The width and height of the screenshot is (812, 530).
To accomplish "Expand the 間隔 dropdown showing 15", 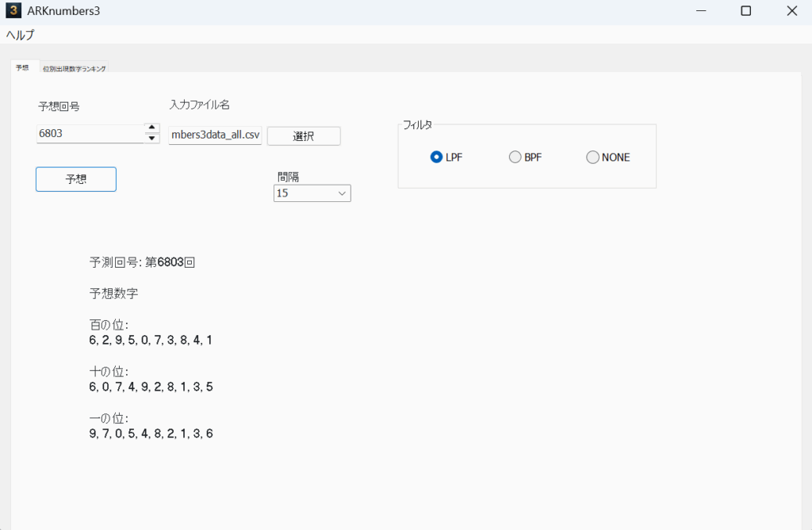I will (312, 193).
